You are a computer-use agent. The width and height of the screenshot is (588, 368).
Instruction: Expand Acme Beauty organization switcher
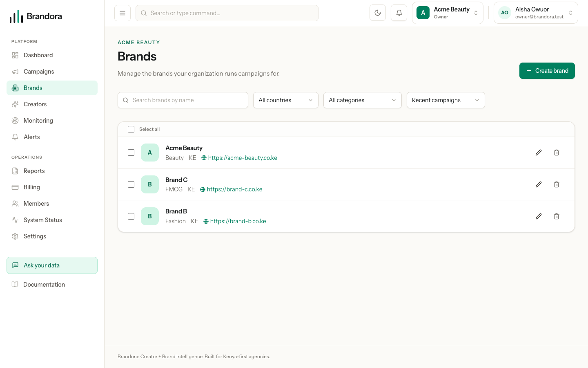point(448,13)
